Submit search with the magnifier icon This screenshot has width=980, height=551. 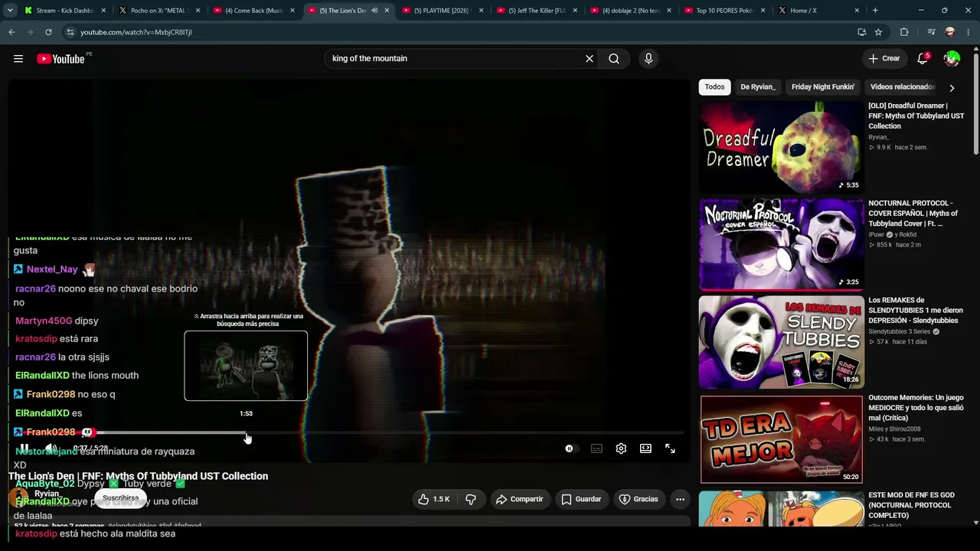coord(614,59)
